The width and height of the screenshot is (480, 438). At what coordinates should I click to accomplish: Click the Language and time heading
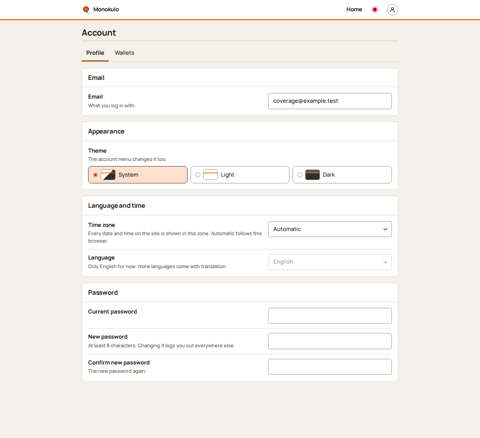point(116,206)
